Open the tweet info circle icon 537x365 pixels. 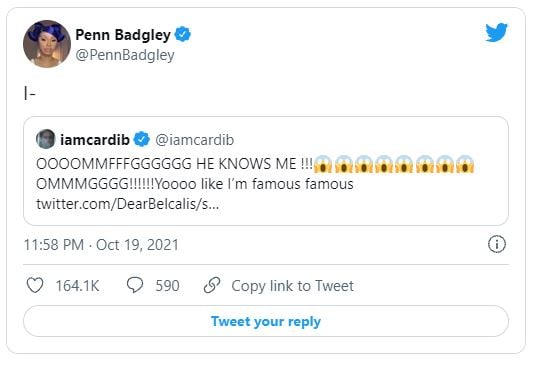coord(497,244)
